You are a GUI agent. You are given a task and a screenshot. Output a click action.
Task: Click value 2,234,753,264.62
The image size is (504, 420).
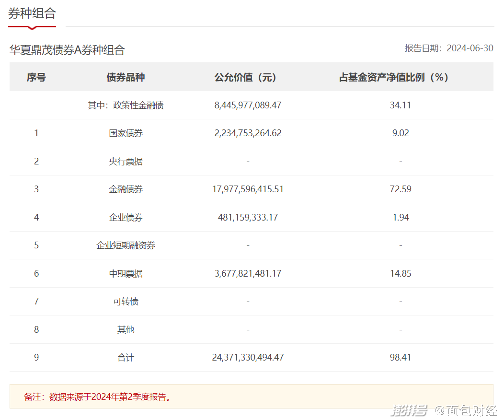point(248,133)
